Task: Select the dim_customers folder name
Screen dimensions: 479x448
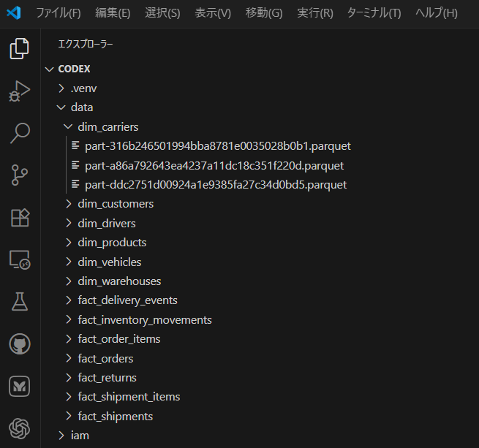Action: (116, 204)
